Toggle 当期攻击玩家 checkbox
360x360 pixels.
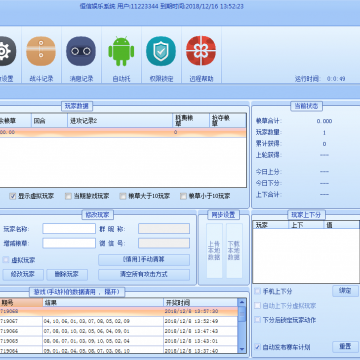(68, 196)
